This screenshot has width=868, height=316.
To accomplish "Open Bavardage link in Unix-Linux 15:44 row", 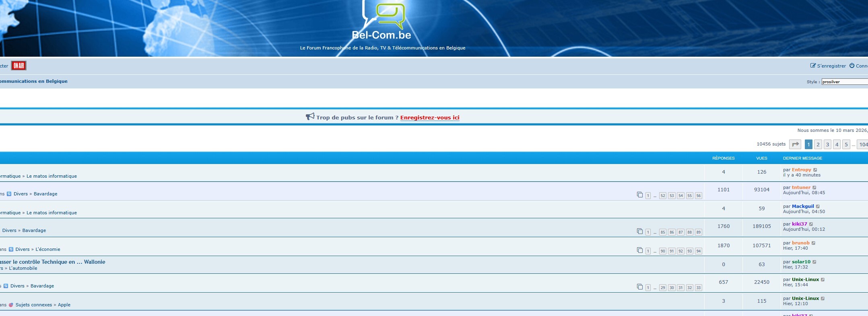I will coord(42,286).
